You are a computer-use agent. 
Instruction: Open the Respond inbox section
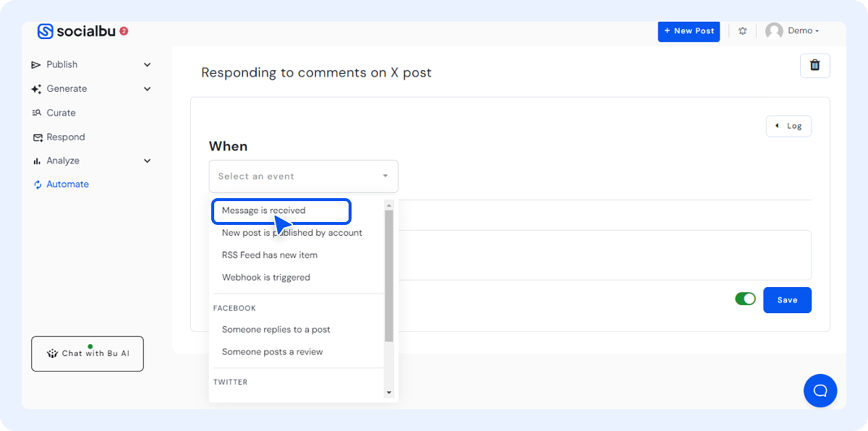[x=65, y=137]
